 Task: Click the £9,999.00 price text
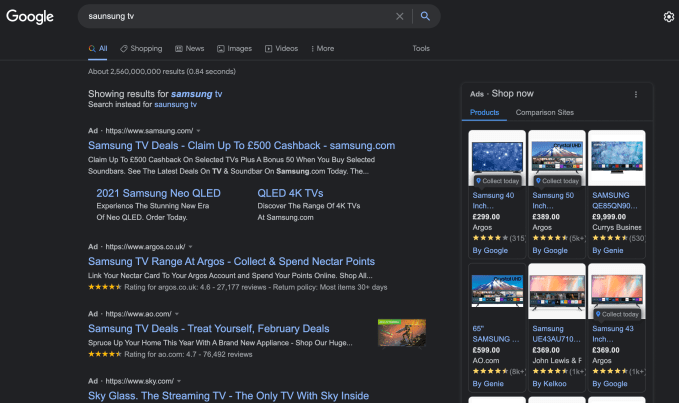click(609, 217)
